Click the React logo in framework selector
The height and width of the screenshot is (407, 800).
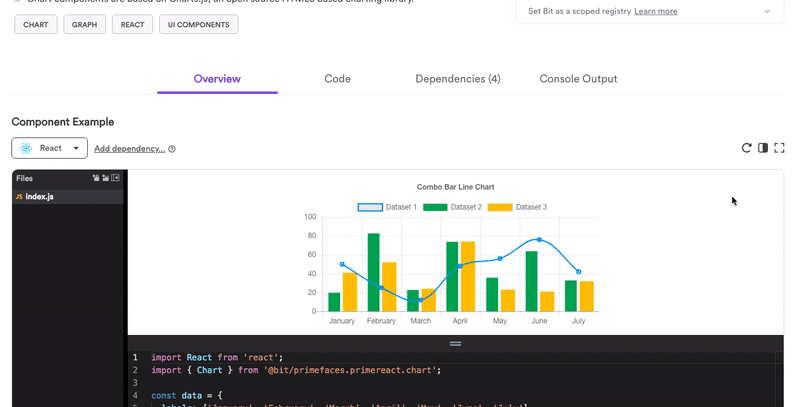(x=27, y=148)
